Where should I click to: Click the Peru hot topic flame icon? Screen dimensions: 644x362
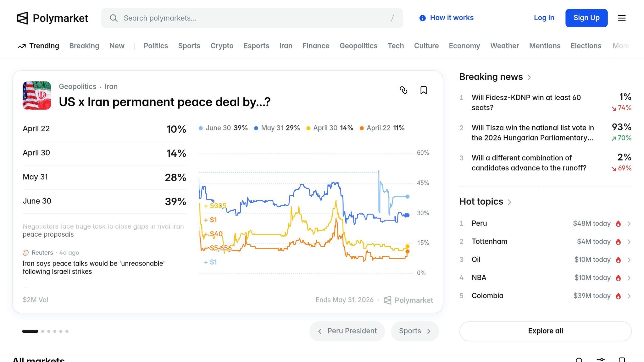click(618, 224)
